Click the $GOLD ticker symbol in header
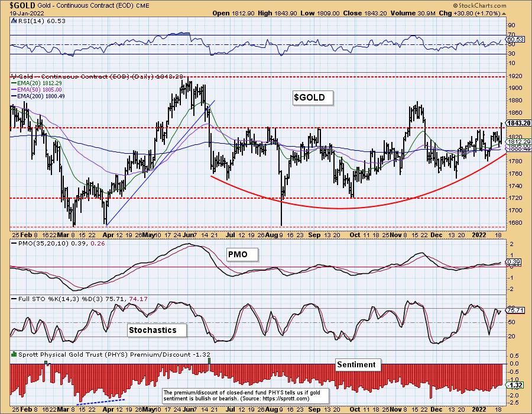This screenshot has width=532, height=414. 22,5
